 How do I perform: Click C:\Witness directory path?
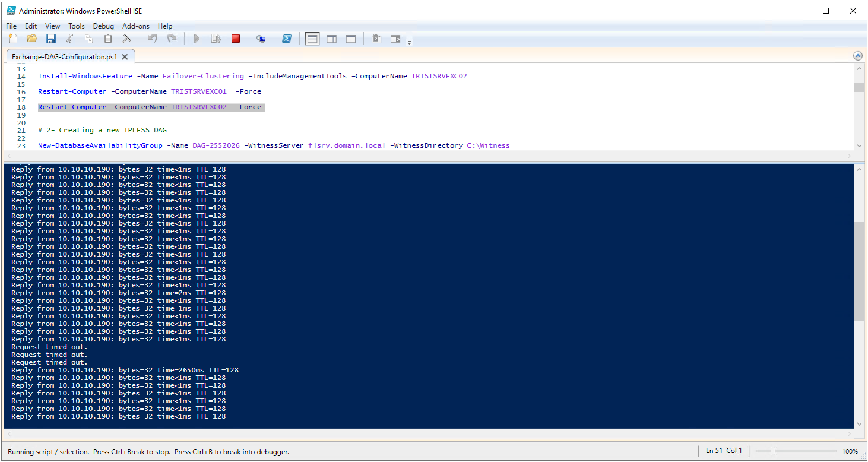(x=488, y=145)
